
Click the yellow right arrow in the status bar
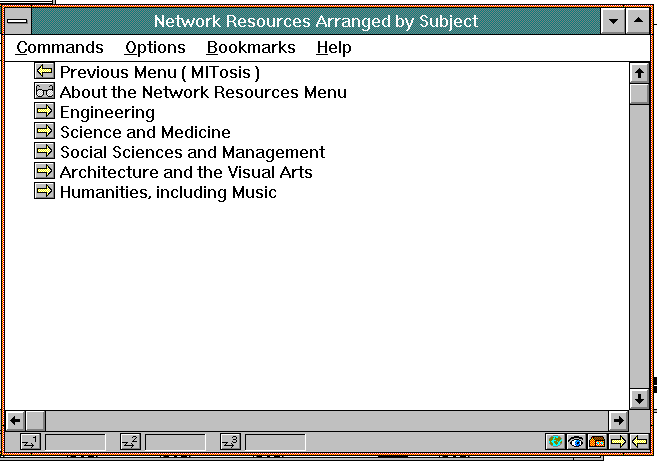[x=618, y=441]
